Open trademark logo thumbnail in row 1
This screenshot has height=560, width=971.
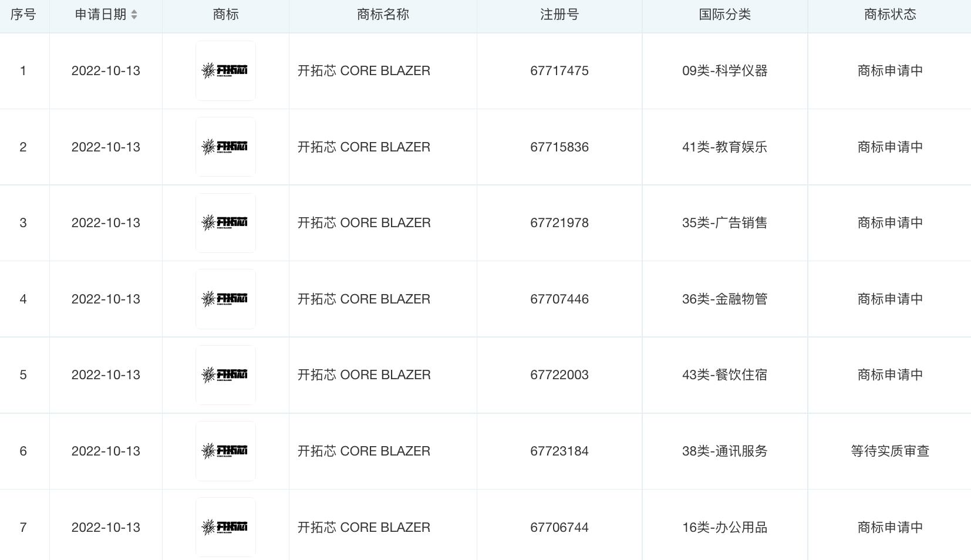click(x=225, y=70)
